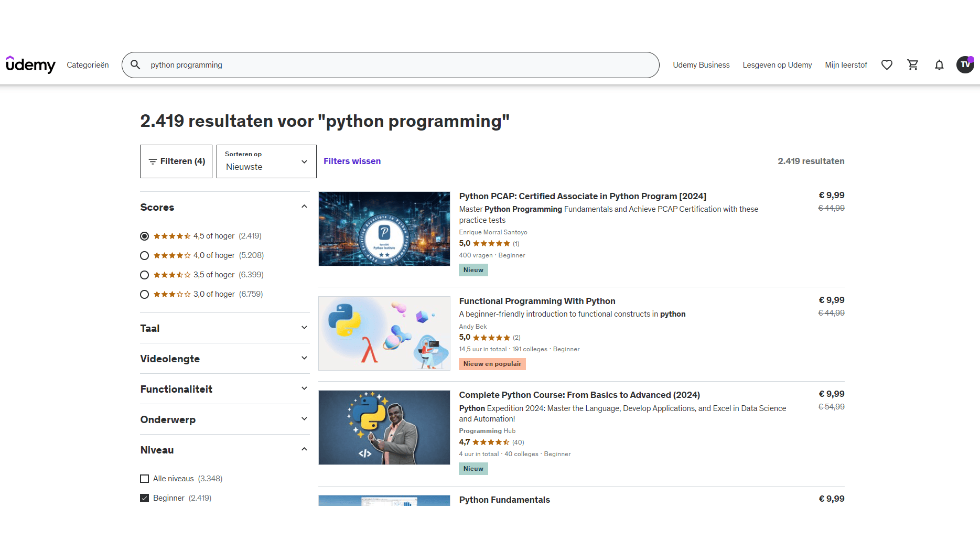The image size is (980, 551).
Task: Click the TV profile avatar
Action: coord(965,64)
